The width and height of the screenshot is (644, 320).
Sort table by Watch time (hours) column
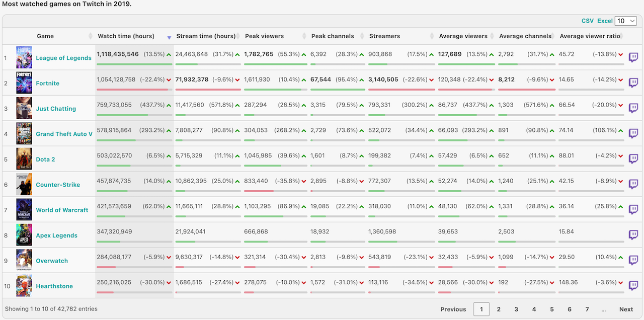[126, 36]
